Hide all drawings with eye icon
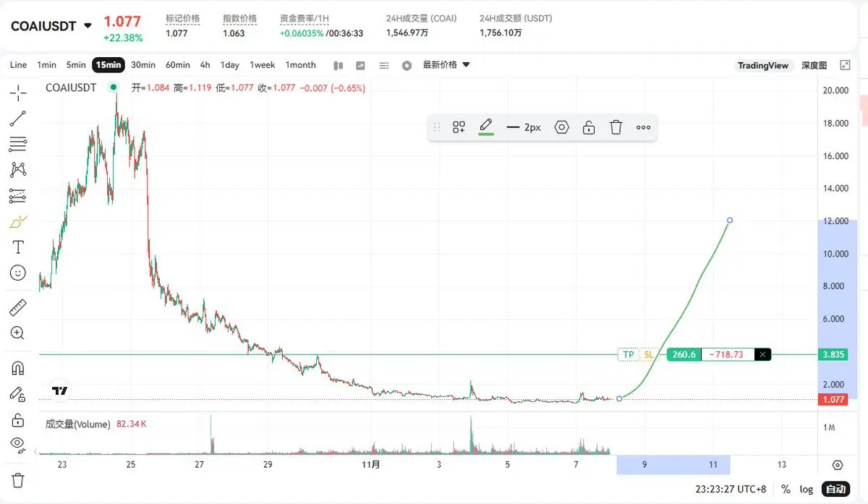Viewport: 868px width, 504px height. [18, 445]
